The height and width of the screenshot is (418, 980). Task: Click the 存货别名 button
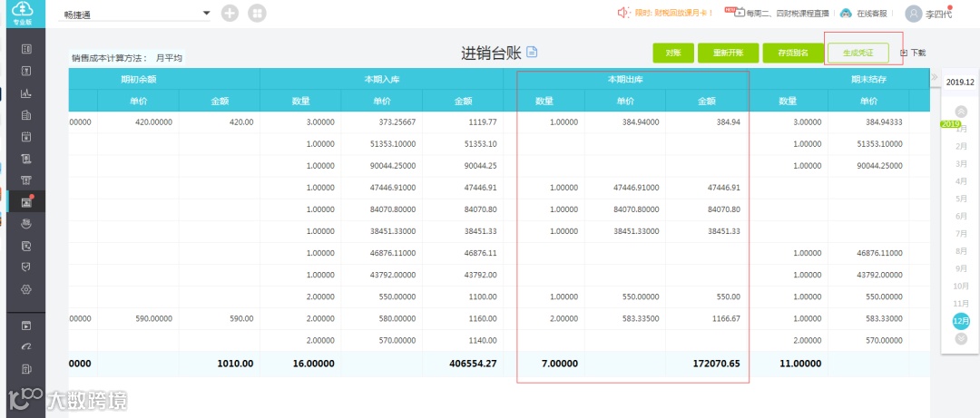click(793, 53)
